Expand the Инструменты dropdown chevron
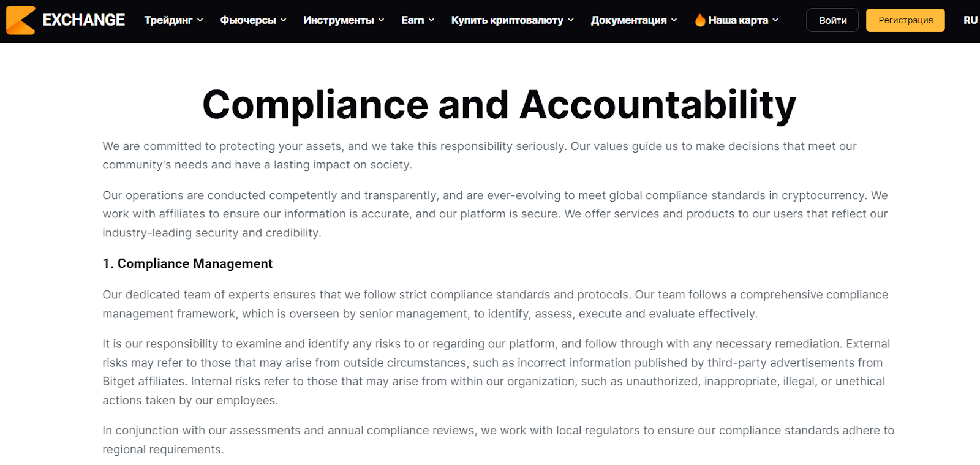980x465 pixels. click(x=382, y=20)
